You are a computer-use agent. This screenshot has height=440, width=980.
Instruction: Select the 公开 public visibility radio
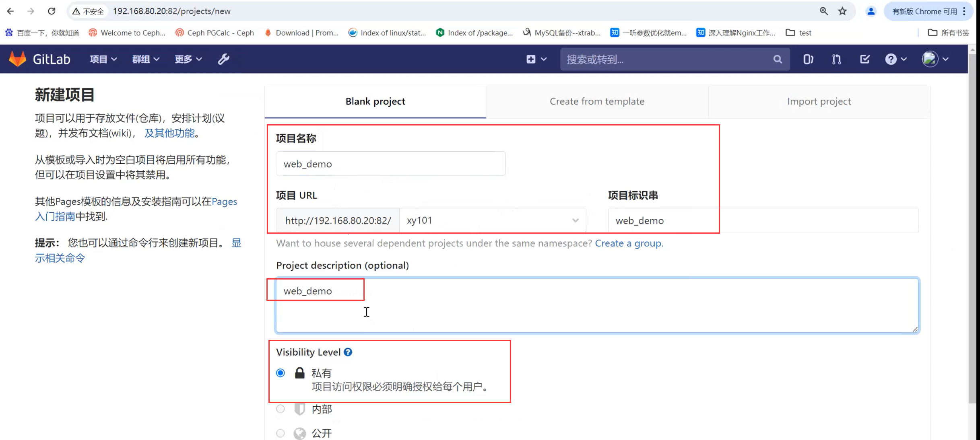click(281, 433)
